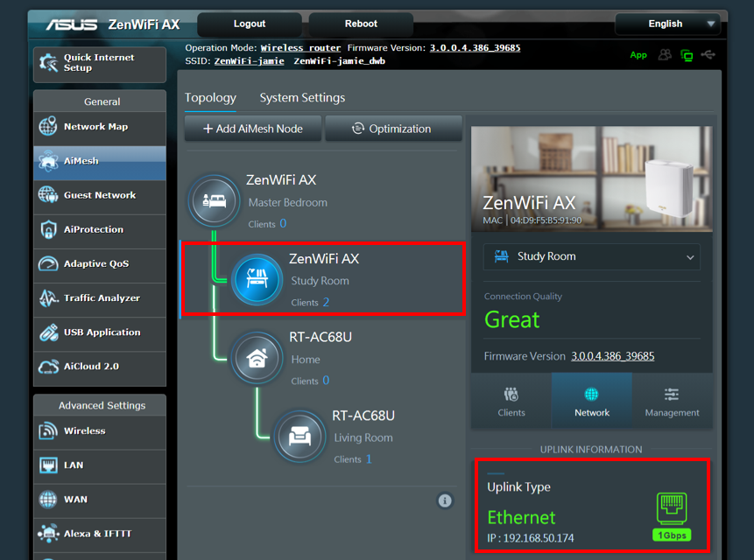This screenshot has width=754, height=560.
Task: Click the Traffic Analyzer icon
Action: click(48, 297)
